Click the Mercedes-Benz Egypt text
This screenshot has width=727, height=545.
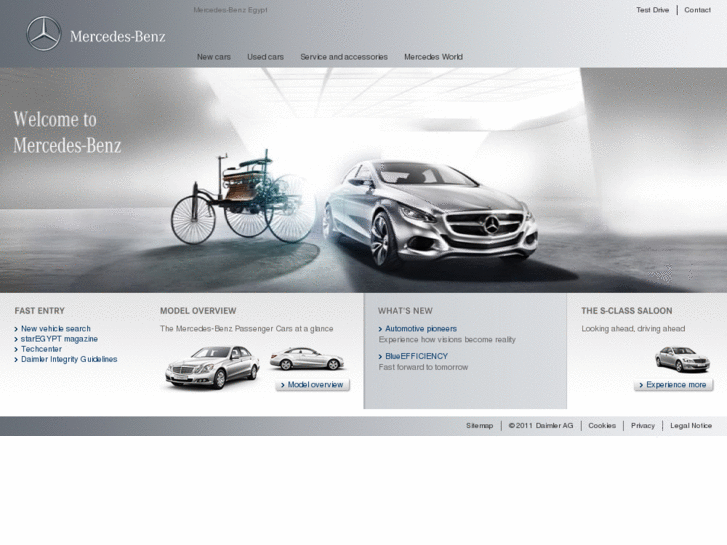click(230, 10)
